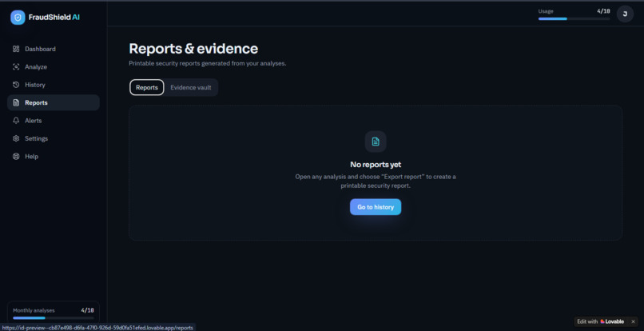
Task: Open Settings in the sidebar
Action: click(x=54, y=138)
